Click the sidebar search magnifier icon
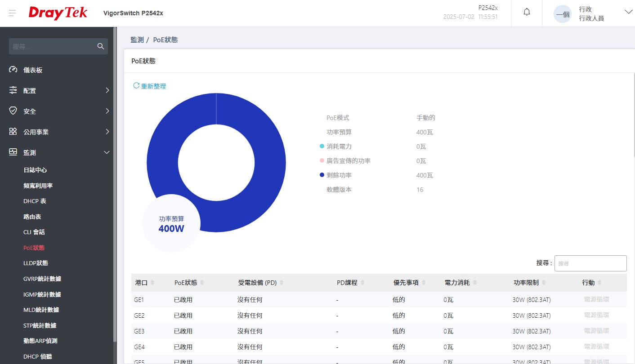Image resolution: width=635 pixels, height=364 pixels. pos(100,46)
